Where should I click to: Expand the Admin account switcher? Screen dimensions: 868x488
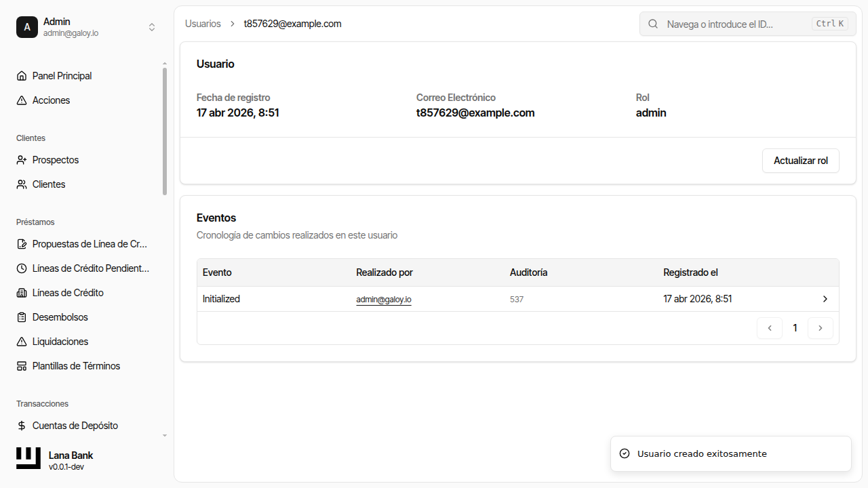click(152, 27)
